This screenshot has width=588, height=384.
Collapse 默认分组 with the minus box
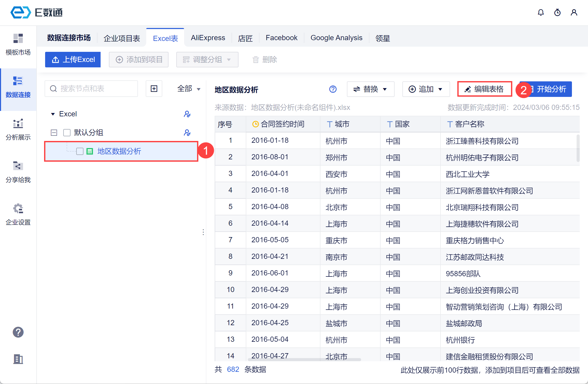point(54,133)
